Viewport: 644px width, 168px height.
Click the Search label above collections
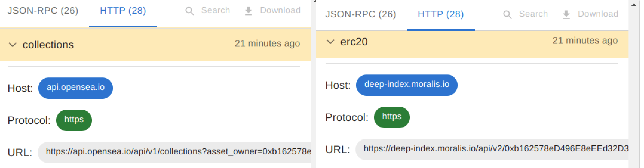click(x=215, y=11)
